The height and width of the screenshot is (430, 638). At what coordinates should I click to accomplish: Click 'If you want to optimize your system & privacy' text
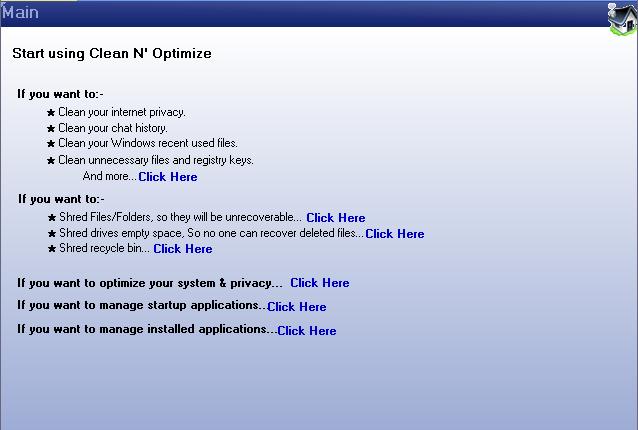[x=149, y=283]
